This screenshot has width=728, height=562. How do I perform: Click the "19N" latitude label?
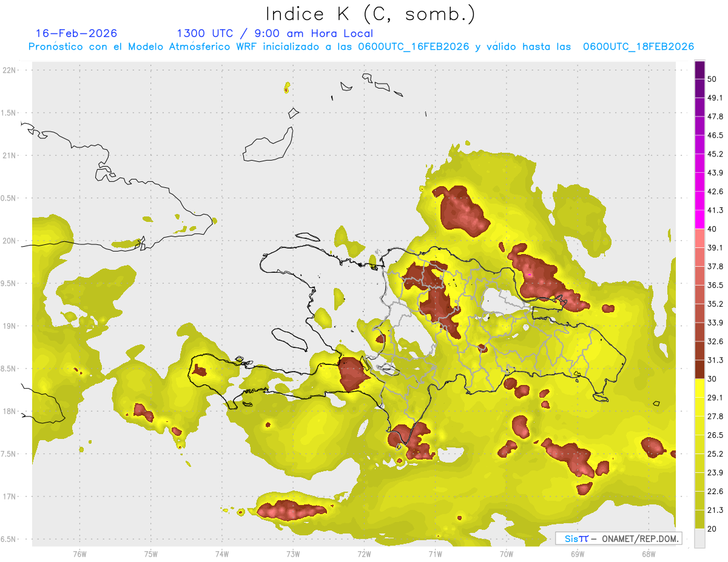(10, 326)
